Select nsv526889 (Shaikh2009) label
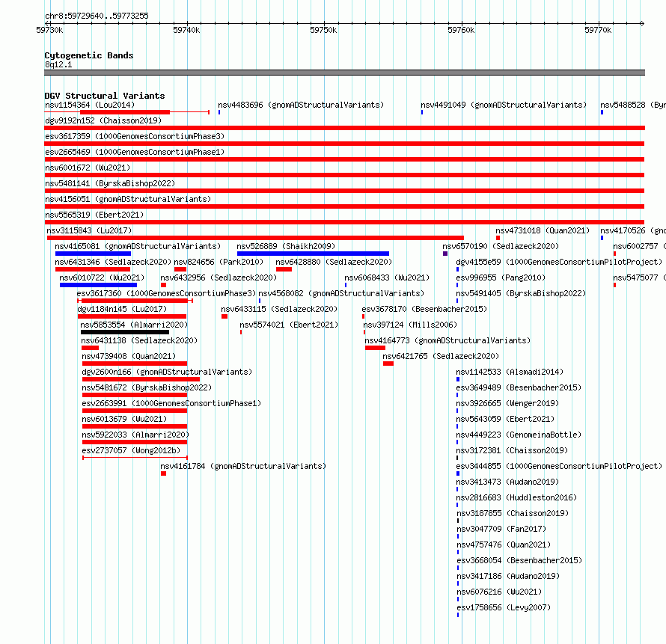The width and height of the screenshot is (666, 644). pyautogui.click(x=286, y=246)
